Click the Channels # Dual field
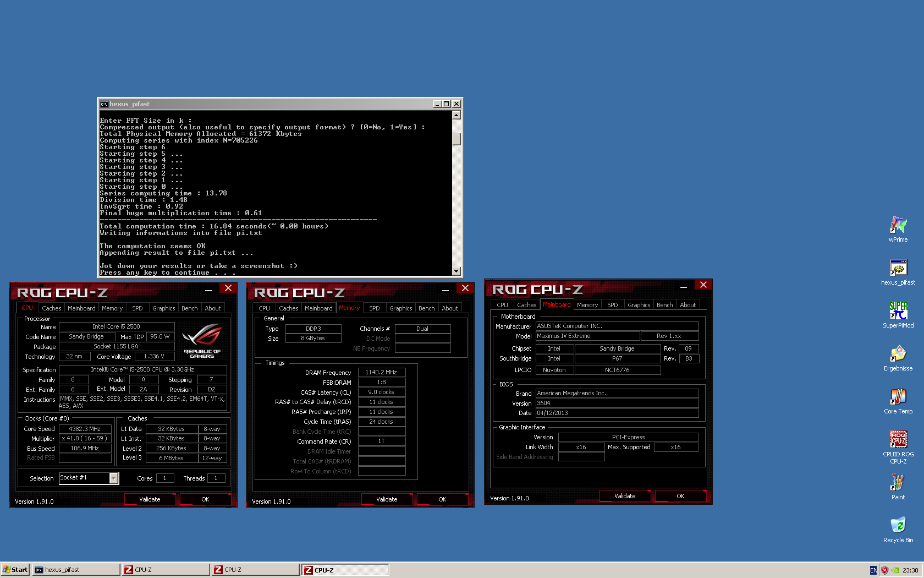The width and height of the screenshot is (924, 578). (x=422, y=329)
